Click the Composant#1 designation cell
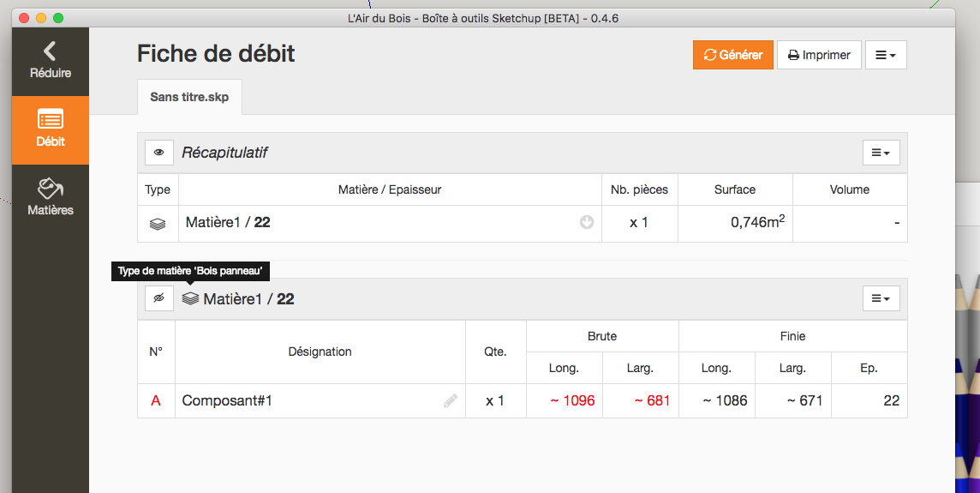Screen dimensions: 980x493 point(320,400)
